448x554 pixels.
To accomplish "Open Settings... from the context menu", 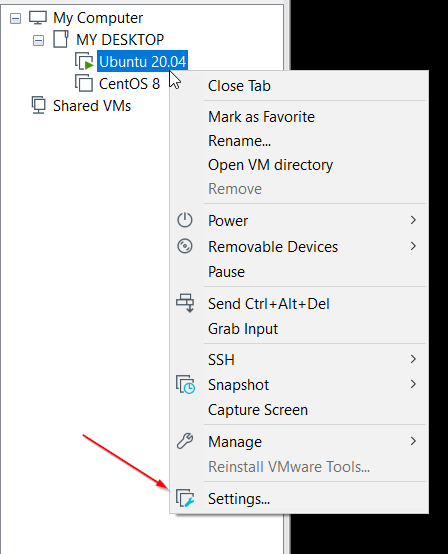I will click(299, 499).
